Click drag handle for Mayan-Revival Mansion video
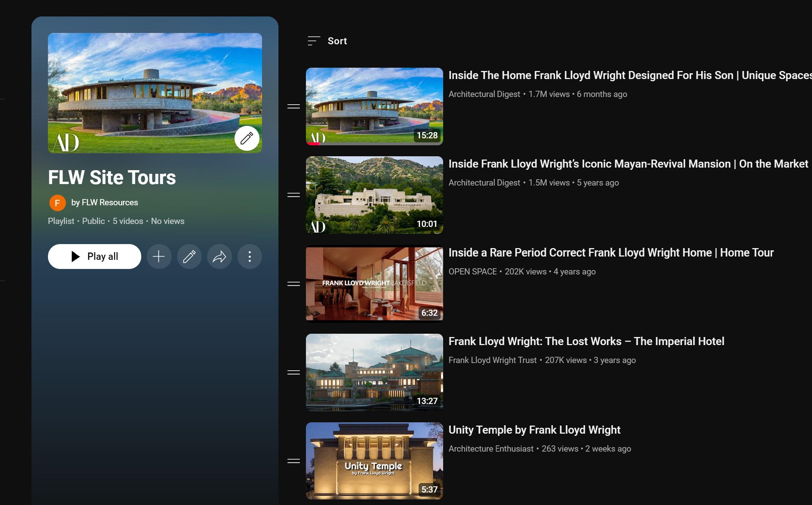Screen dimensions: 812x505 pyautogui.click(x=293, y=195)
